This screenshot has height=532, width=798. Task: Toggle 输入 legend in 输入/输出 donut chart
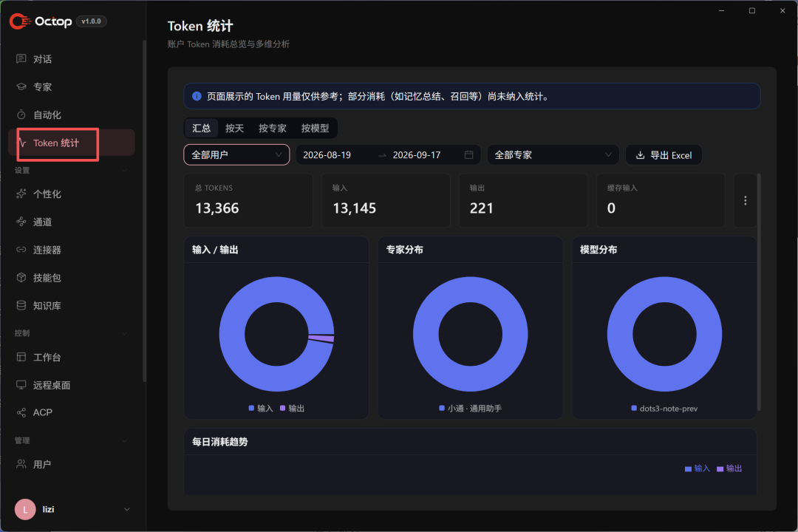261,409
